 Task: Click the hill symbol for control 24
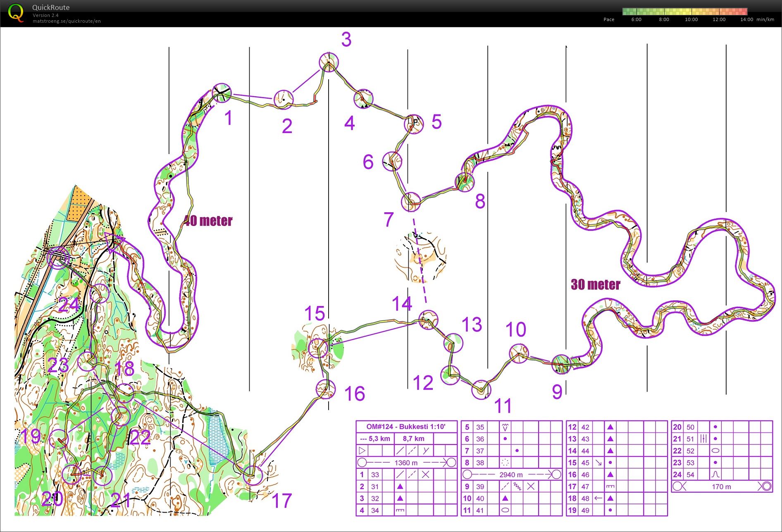[715, 475]
